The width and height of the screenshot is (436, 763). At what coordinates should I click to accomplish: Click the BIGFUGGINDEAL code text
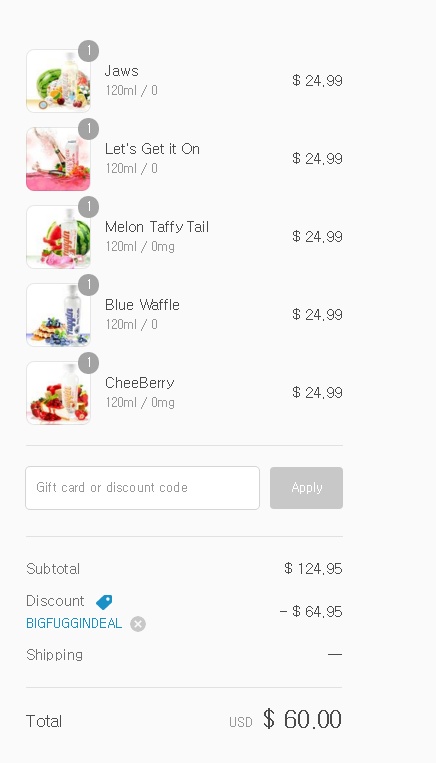point(74,624)
